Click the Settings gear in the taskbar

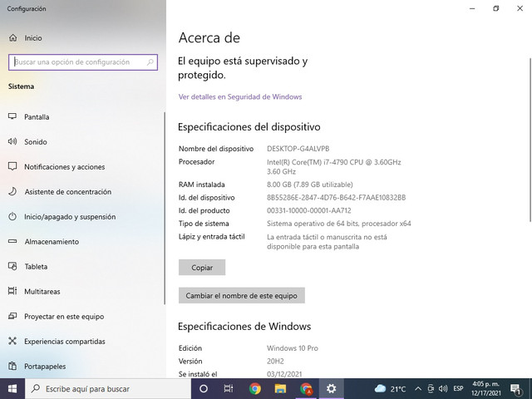[x=331, y=389]
